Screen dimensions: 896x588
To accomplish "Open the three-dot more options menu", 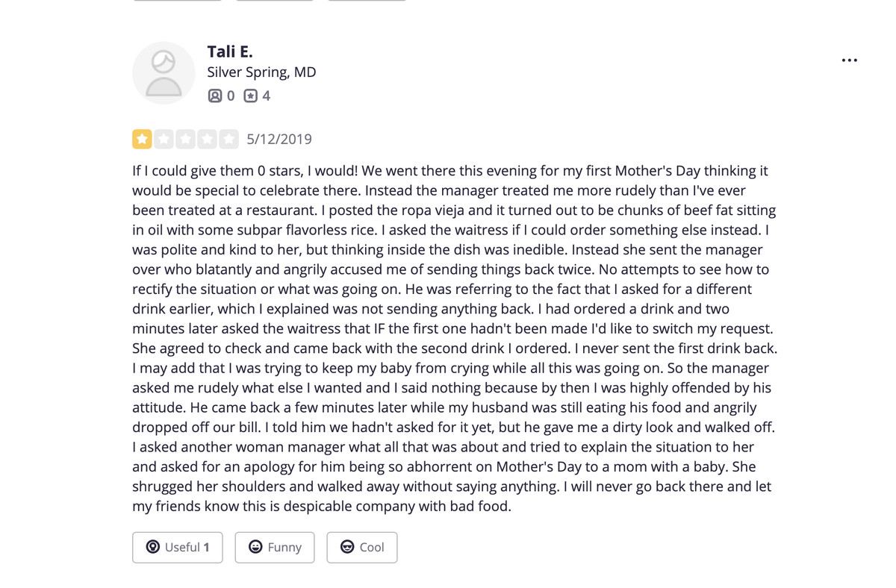I will point(849,60).
